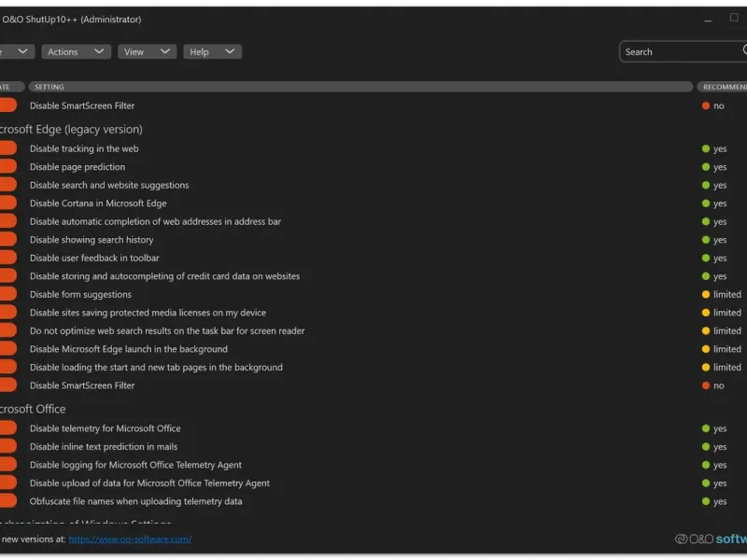This screenshot has height=560, width=747.
Task: Toggle Disable page prediction switch
Action: tap(7, 166)
